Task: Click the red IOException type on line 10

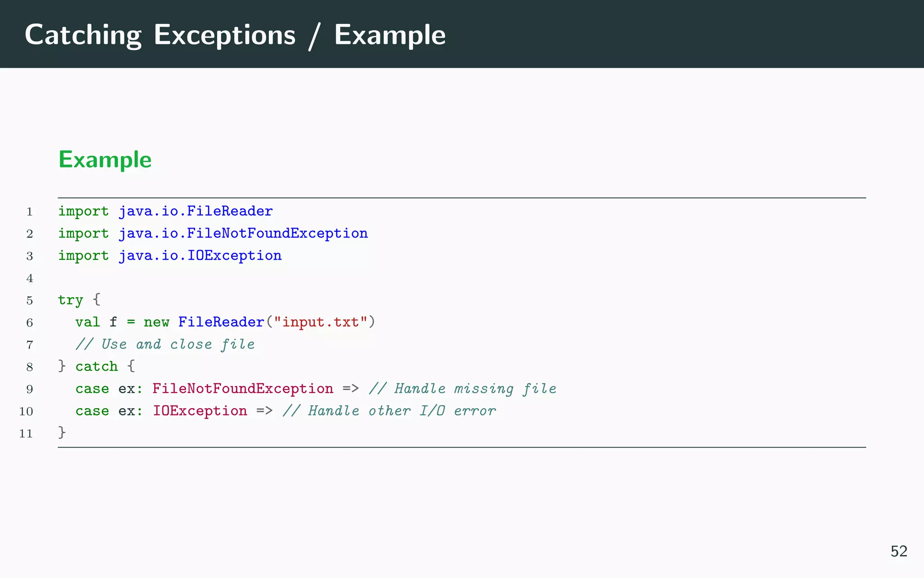Action: point(200,411)
